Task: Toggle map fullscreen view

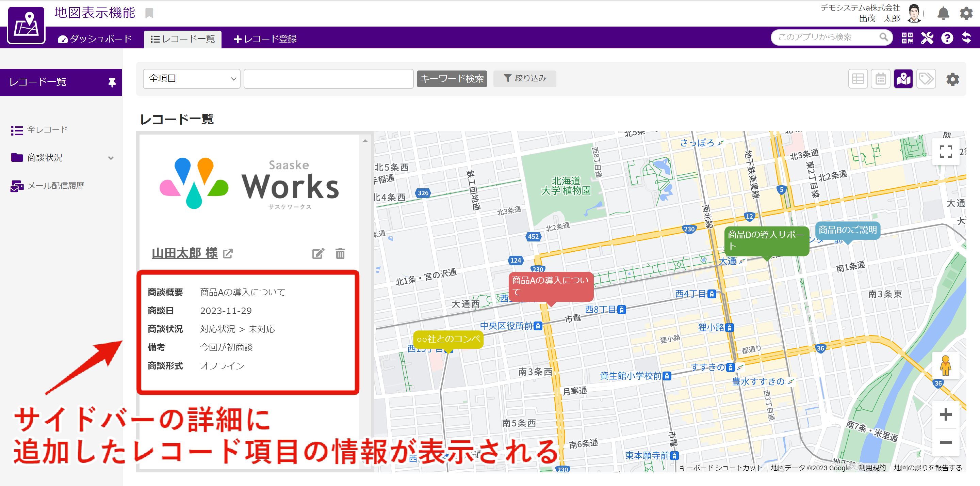Action: tap(946, 152)
